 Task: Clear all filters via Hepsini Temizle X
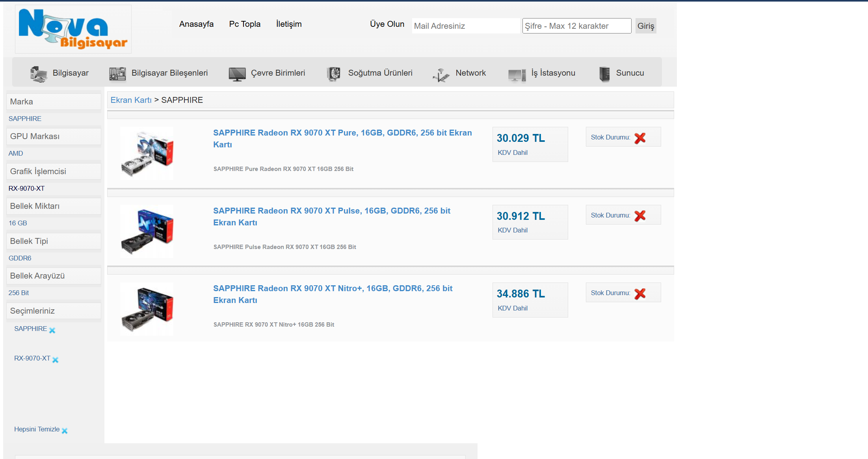[65, 431]
